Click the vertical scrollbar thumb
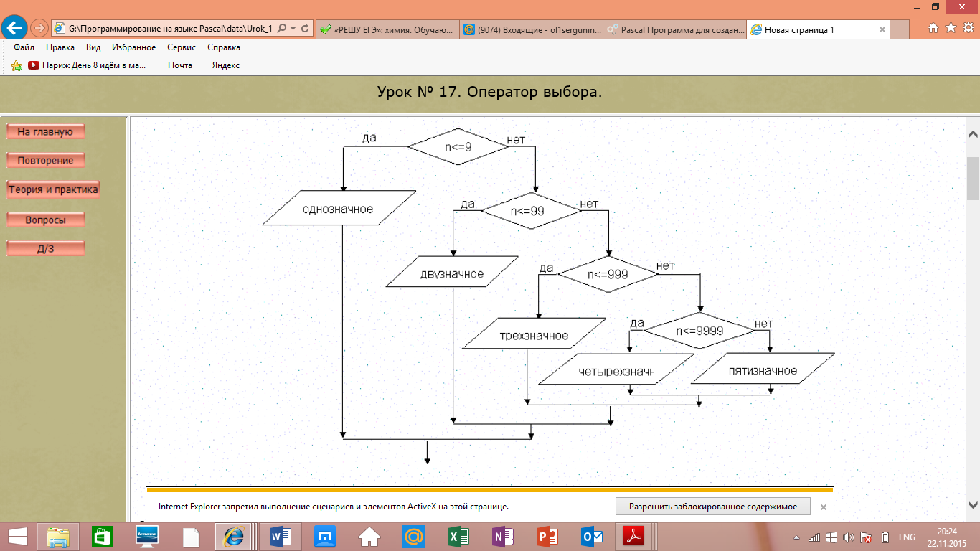 tap(974, 178)
